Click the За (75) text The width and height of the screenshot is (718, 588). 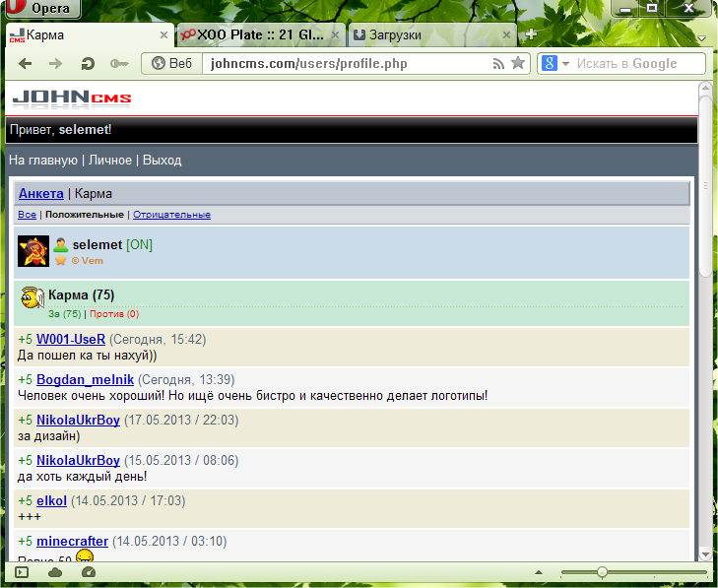tap(65, 313)
